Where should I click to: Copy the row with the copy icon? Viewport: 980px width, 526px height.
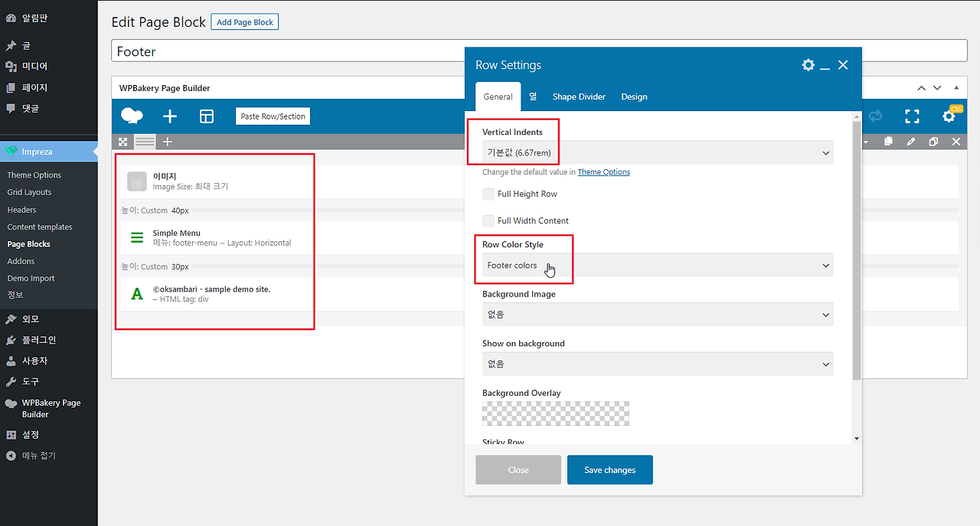(888, 142)
